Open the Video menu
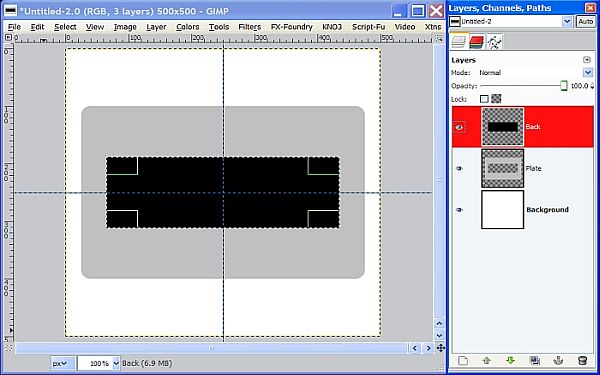The height and width of the screenshot is (375, 600). [405, 27]
